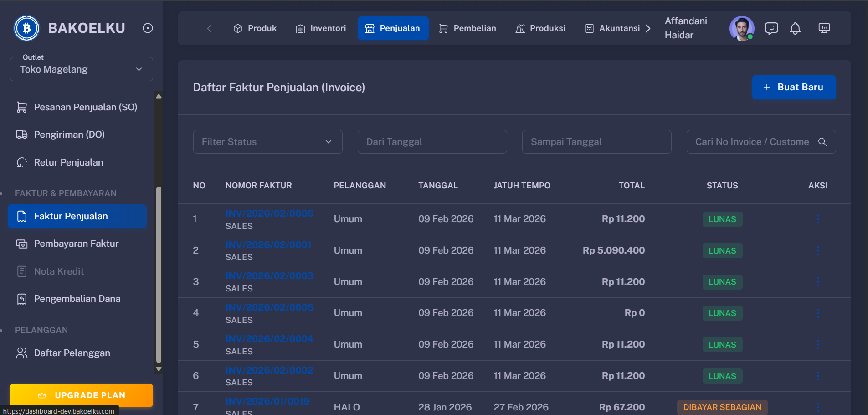Select Pembayaran Faktur in sidebar
Viewport: 868px width, 415px height.
(x=76, y=244)
